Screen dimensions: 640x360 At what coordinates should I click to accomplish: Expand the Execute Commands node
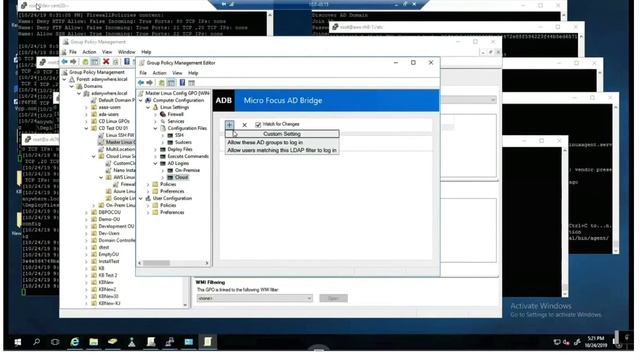click(156, 156)
